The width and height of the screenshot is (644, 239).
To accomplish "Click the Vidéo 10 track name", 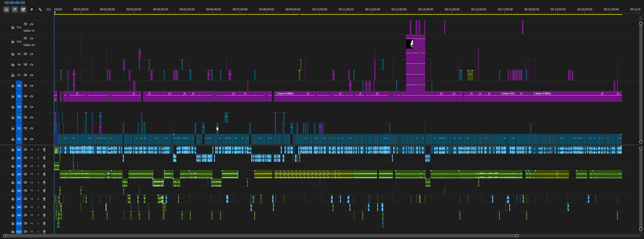I will point(30,46).
